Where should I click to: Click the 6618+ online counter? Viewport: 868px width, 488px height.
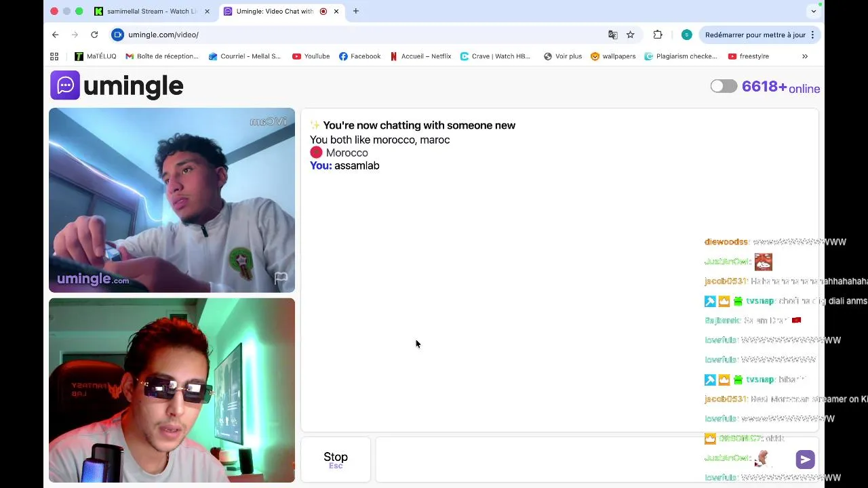point(781,87)
